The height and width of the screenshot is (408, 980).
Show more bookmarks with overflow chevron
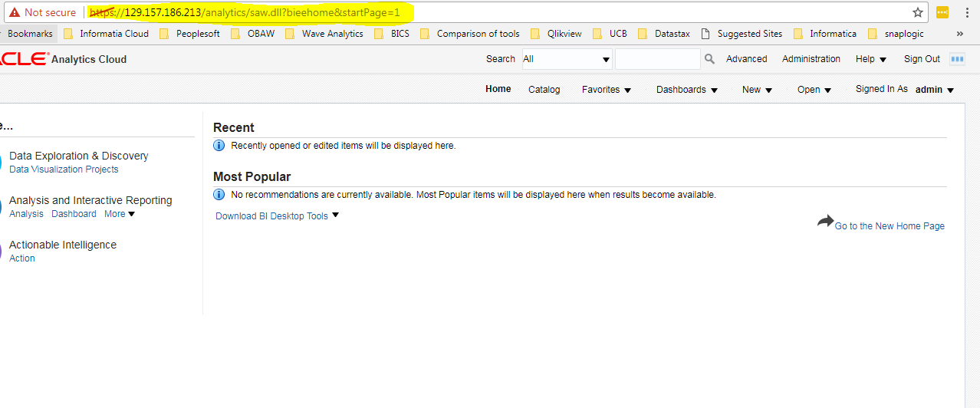click(x=960, y=34)
